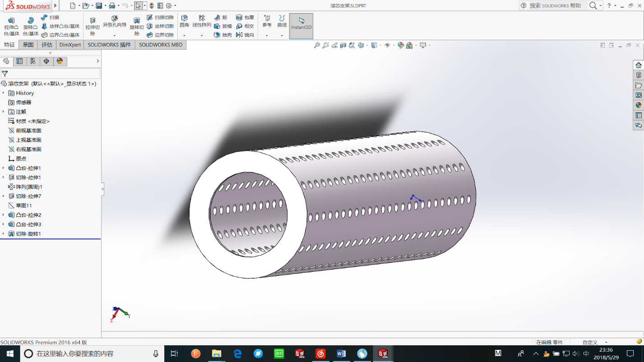Open the DisplayManager color ball panel tab

[60, 61]
